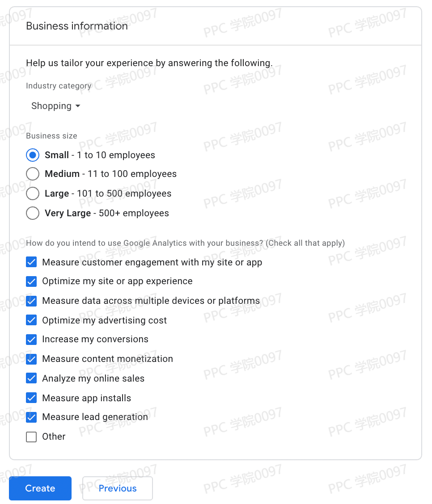Toggle Measure app installs checkbox
Image resolution: width=432 pixels, height=504 pixels.
[x=31, y=398]
